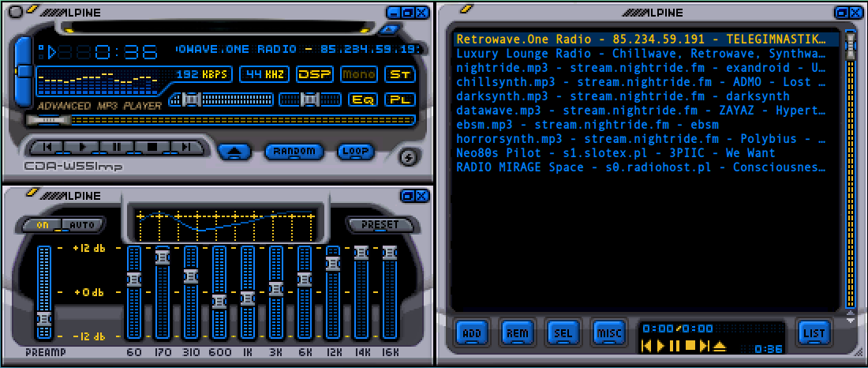
Task: Click the previous track button in main player
Action: [x=48, y=148]
